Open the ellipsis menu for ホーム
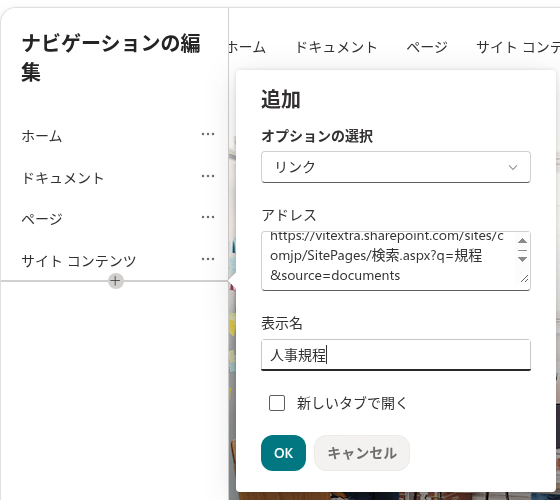The width and height of the screenshot is (560, 500). [x=208, y=135]
